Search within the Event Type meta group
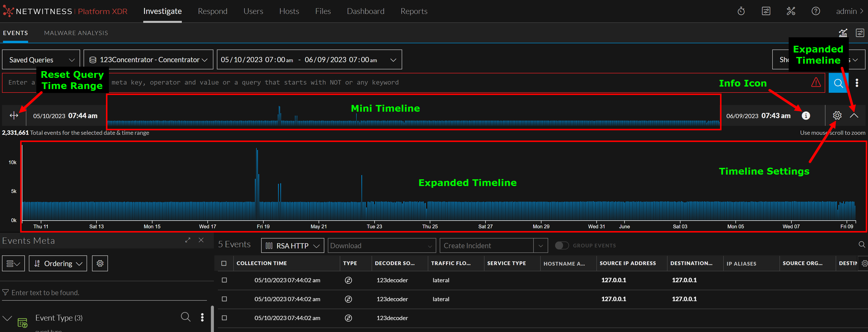Screen dimensions: 868x332 pyautogui.click(x=185, y=317)
